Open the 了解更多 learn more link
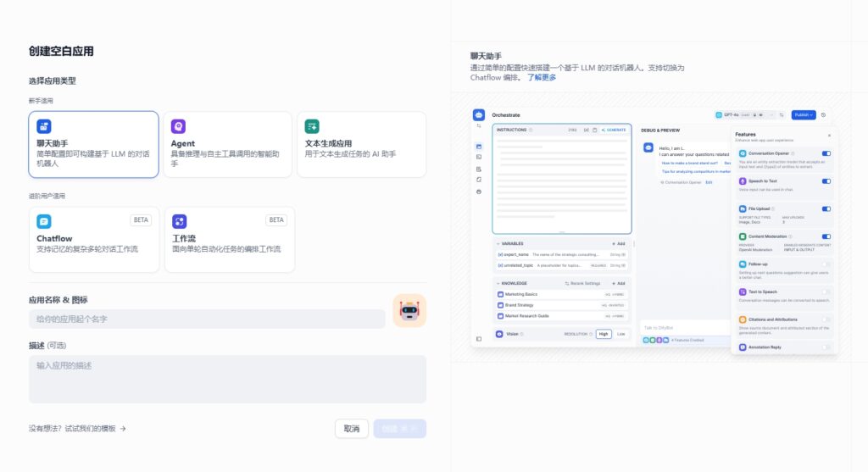 (x=542, y=77)
